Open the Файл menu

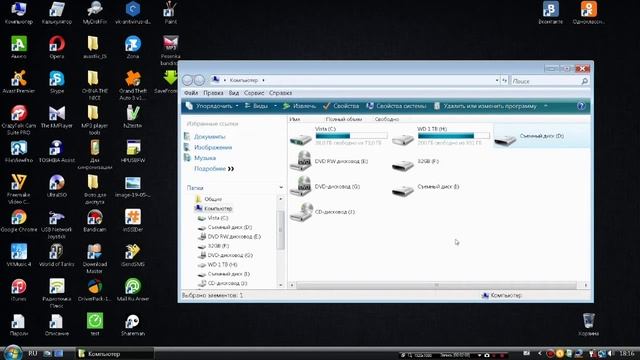pyautogui.click(x=191, y=93)
